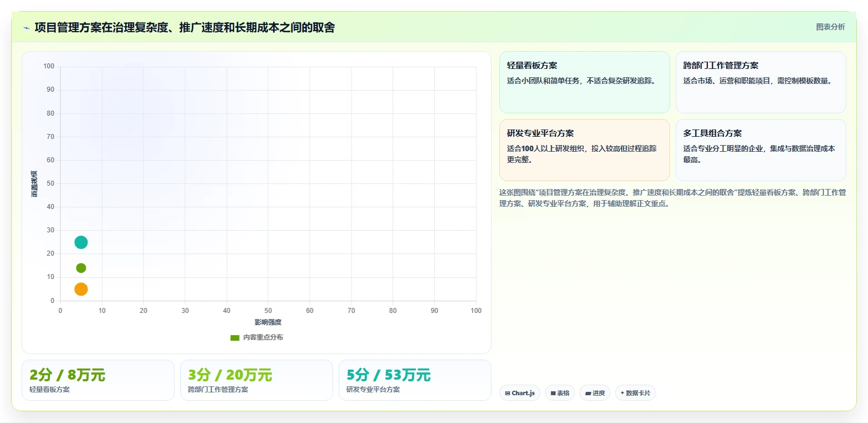Click the 跨部门工作管理方案 label under 3分
The width and height of the screenshot is (868, 423).
coord(218,390)
